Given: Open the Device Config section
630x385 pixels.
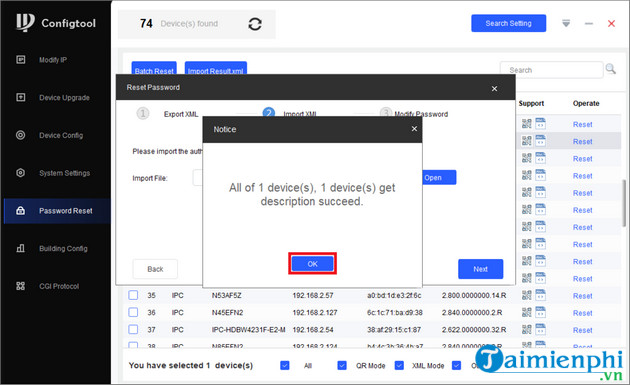Looking at the screenshot, I should tap(61, 135).
